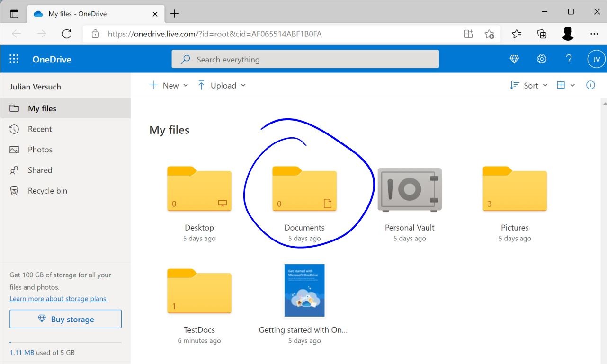Add this page to browser favorites
Image resolution: width=607 pixels, height=364 pixels.
click(x=490, y=34)
